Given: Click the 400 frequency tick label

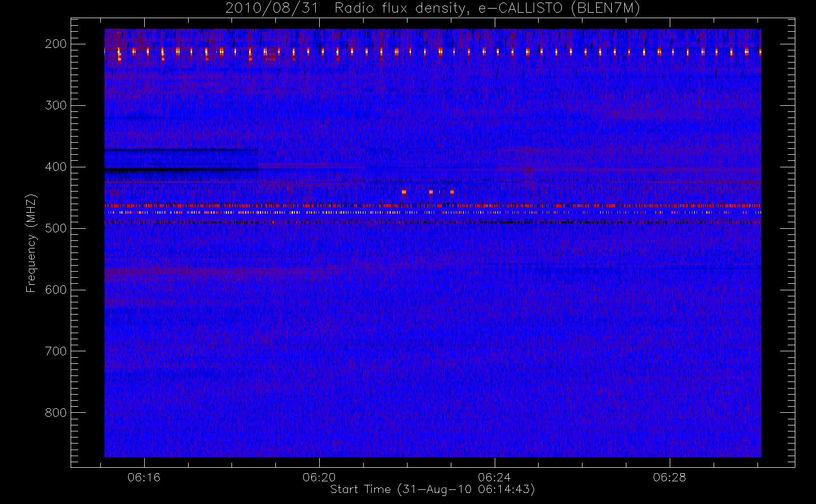Looking at the screenshot, I should tap(56, 167).
